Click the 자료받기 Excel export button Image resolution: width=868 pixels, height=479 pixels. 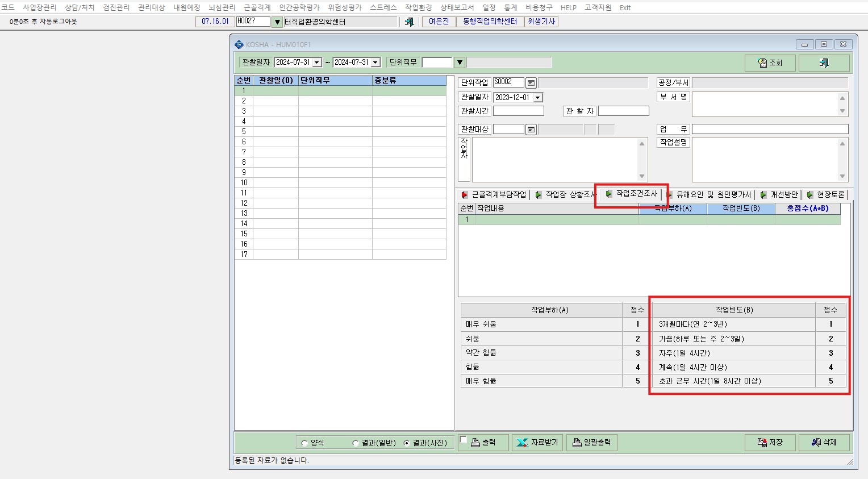pos(537,443)
